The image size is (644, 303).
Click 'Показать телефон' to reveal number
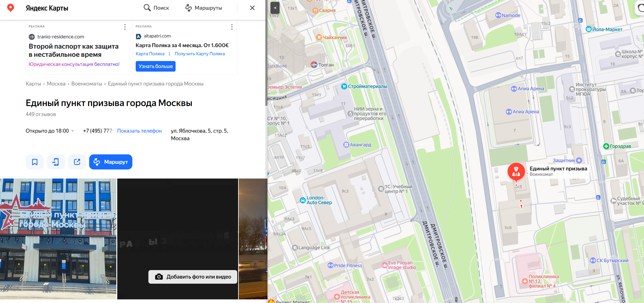(x=139, y=131)
